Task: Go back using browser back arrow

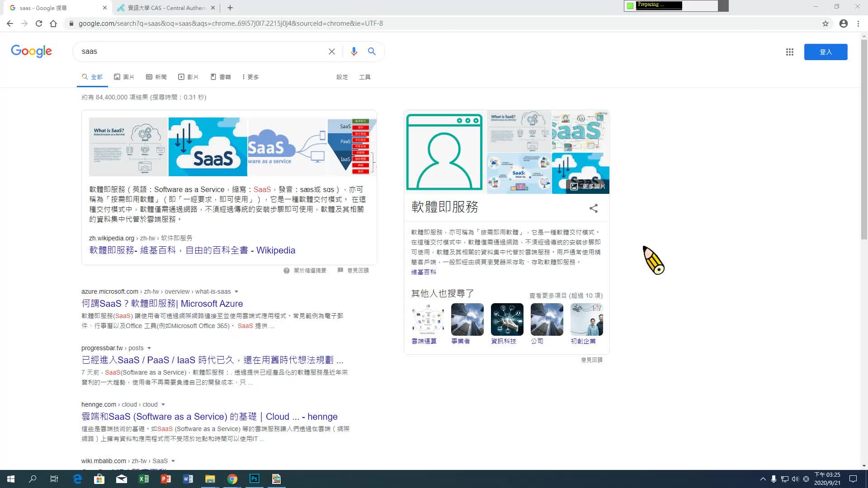Action: (x=10, y=23)
